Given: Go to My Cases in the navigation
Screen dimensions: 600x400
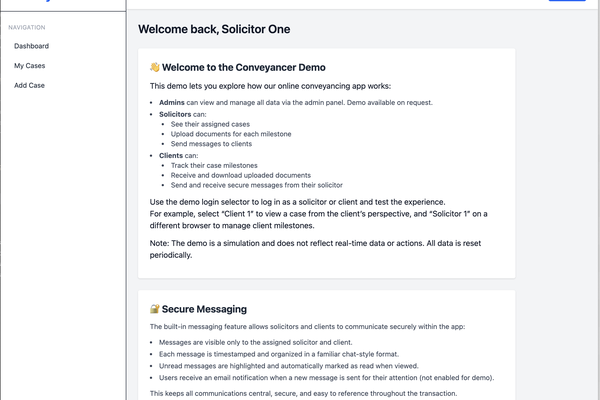Looking at the screenshot, I should [x=29, y=66].
